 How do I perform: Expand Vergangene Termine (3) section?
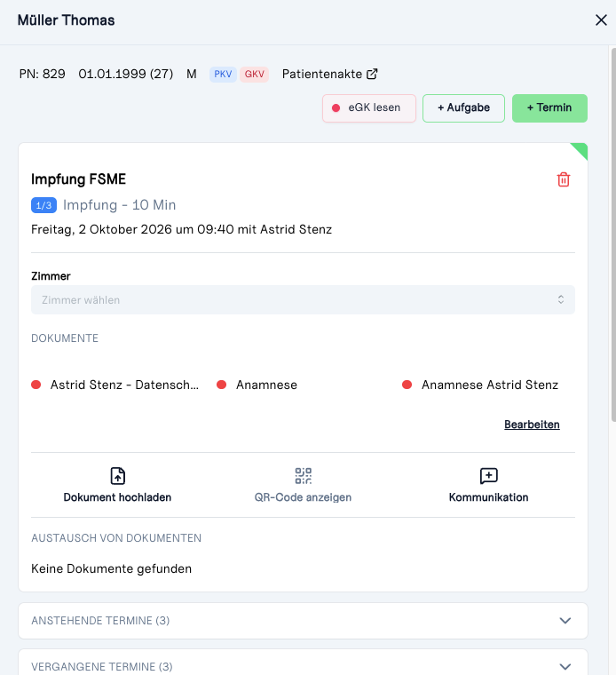coord(303,663)
